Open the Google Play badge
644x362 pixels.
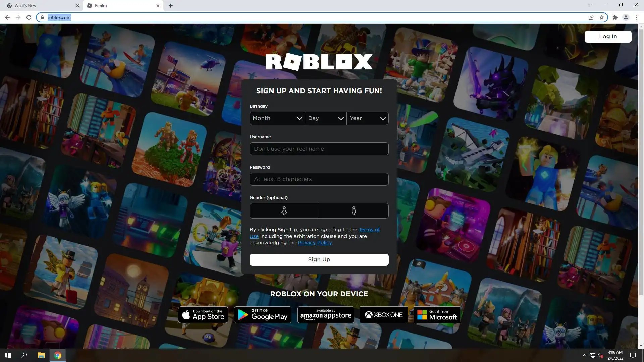(x=263, y=315)
